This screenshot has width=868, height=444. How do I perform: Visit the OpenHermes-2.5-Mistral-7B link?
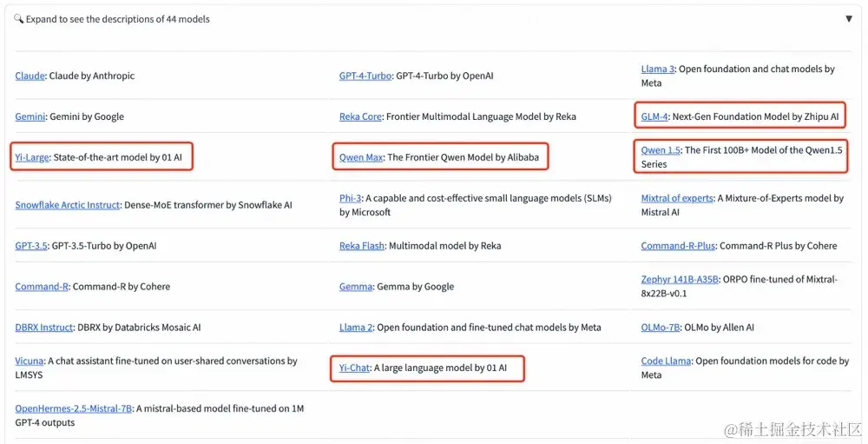[x=74, y=408]
